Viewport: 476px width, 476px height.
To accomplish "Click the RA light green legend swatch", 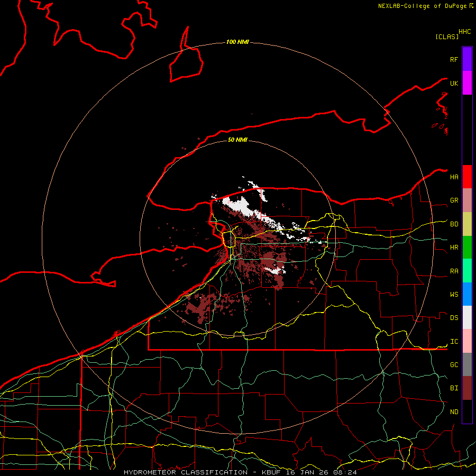I will (467, 271).
